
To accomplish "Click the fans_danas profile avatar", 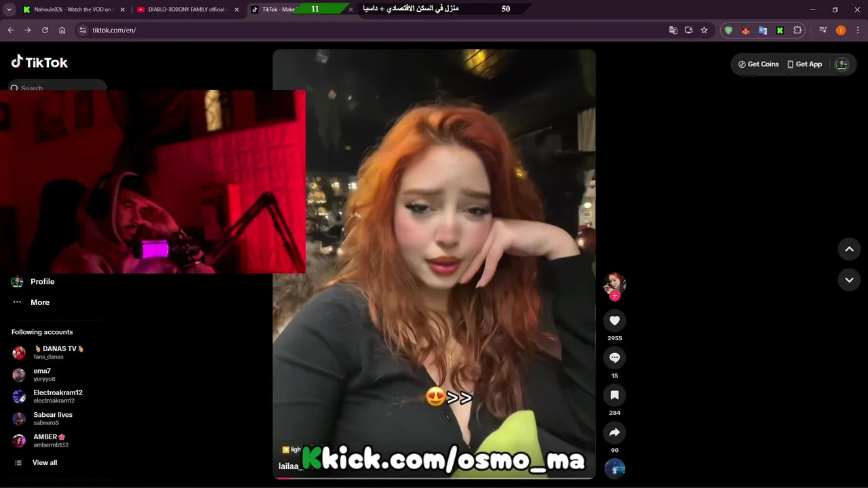I will (x=19, y=353).
